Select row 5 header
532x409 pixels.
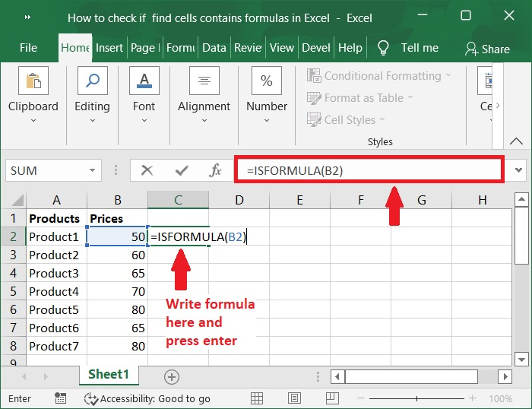coord(13,291)
